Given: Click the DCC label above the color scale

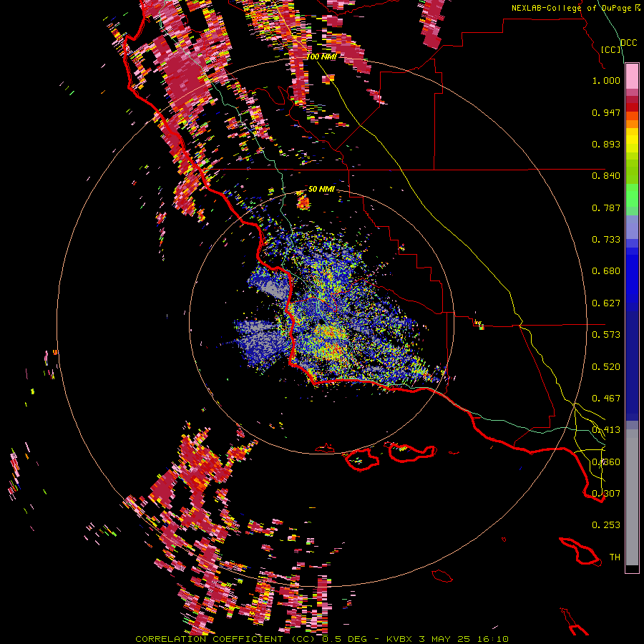Looking at the screenshot, I should [x=628, y=43].
